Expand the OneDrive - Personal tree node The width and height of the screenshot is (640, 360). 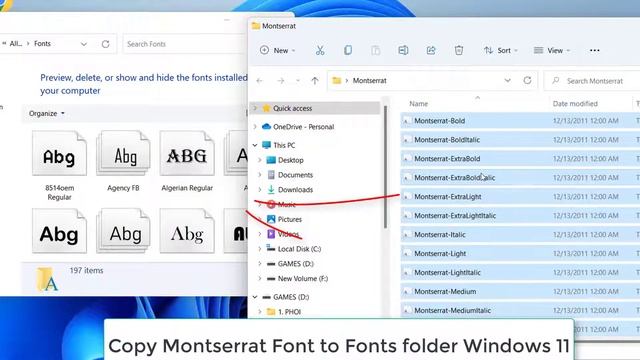pos(255,127)
